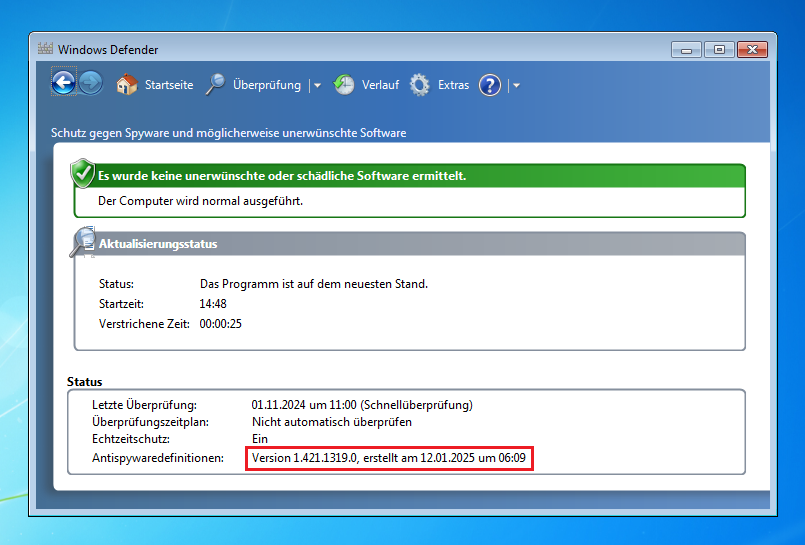The height and width of the screenshot is (545, 805).
Task: Click the Verlauf clock icon
Action: pos(343,85)
